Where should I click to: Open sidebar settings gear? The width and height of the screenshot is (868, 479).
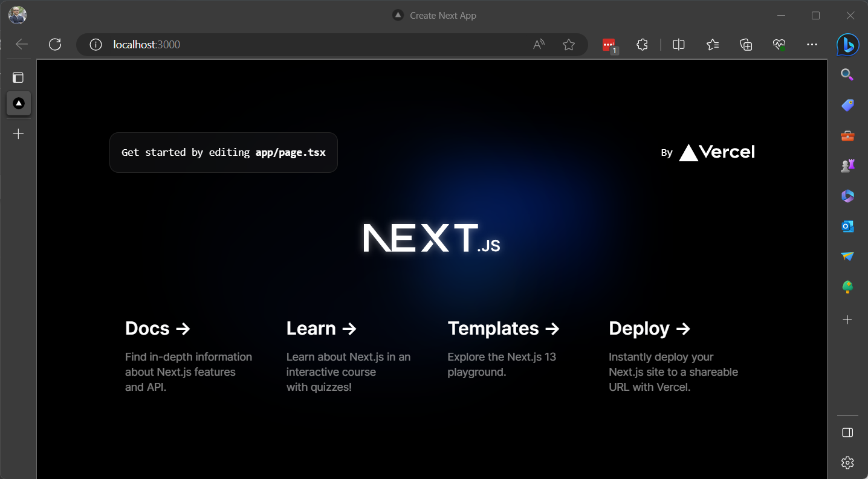tap(847, 463)
